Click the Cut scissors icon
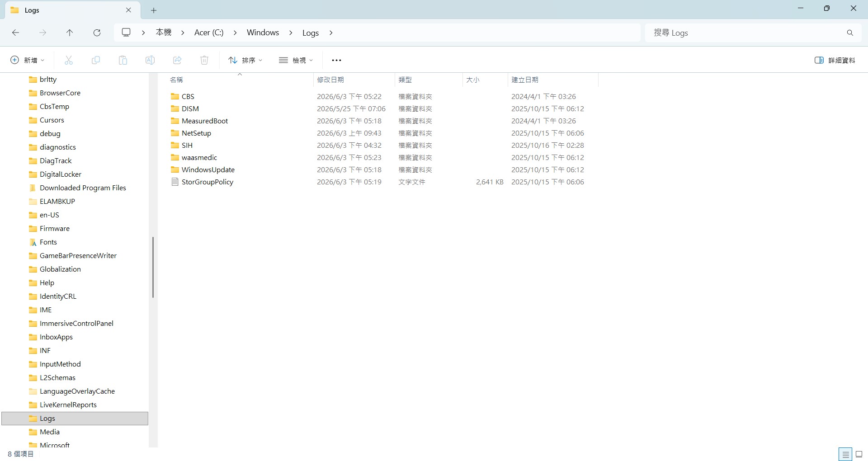This screenshot has width=868, height=461. coord(69,60)
